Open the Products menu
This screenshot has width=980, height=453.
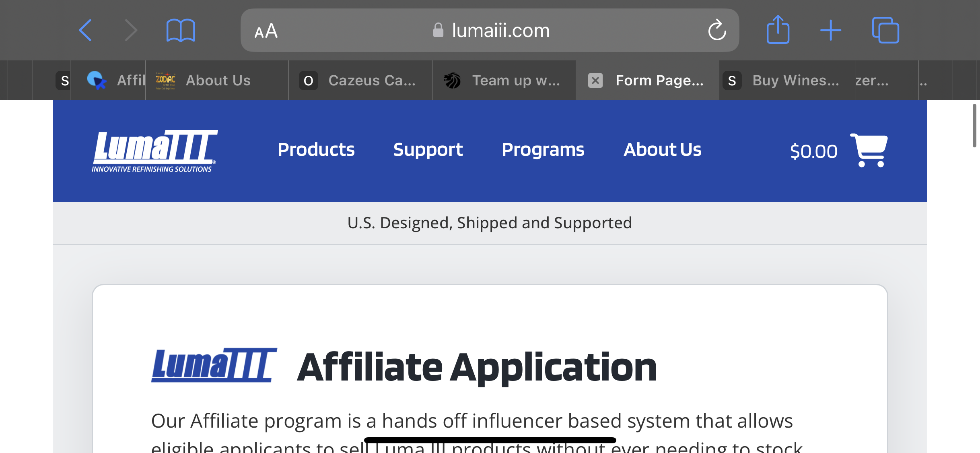(x=316, y=150)
